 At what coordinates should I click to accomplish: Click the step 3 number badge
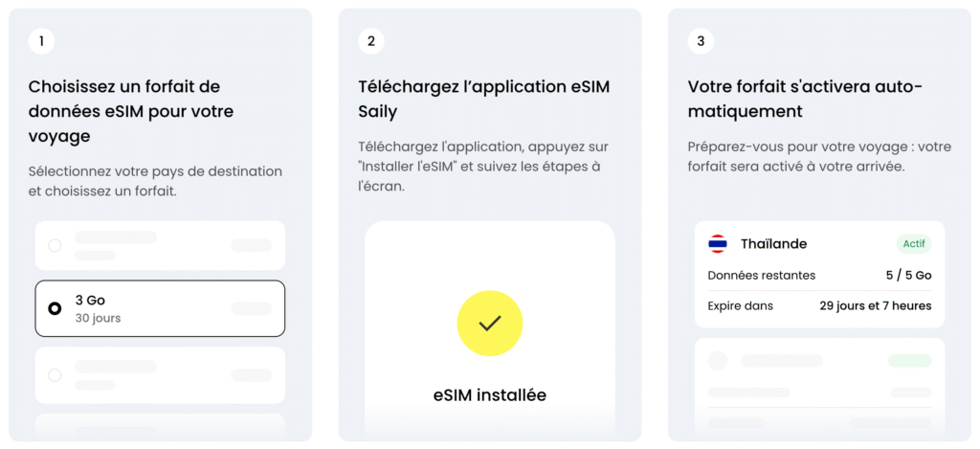pyautogui.click(x=701, y=41)
